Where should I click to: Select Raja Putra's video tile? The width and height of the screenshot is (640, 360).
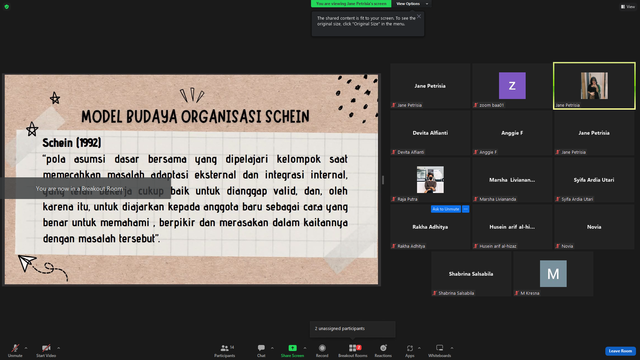coord(430,180)
